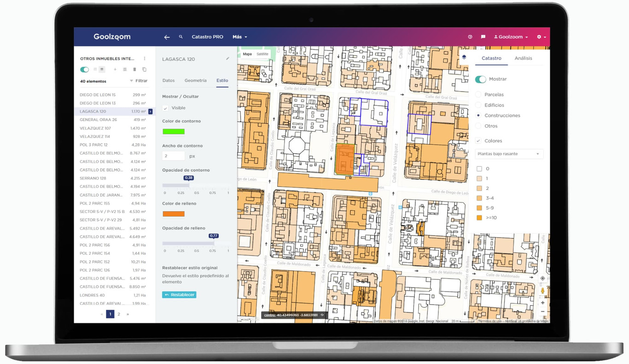The width and height of the screenshot is (629, 364).
Task: Open the Goolzoom user account dropdown
Action: [511, 37]
